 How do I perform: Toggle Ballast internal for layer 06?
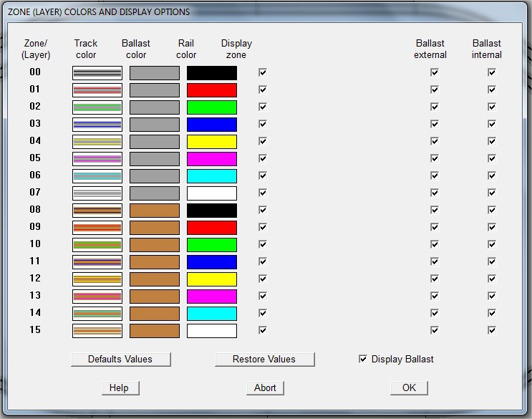(492, 175)
